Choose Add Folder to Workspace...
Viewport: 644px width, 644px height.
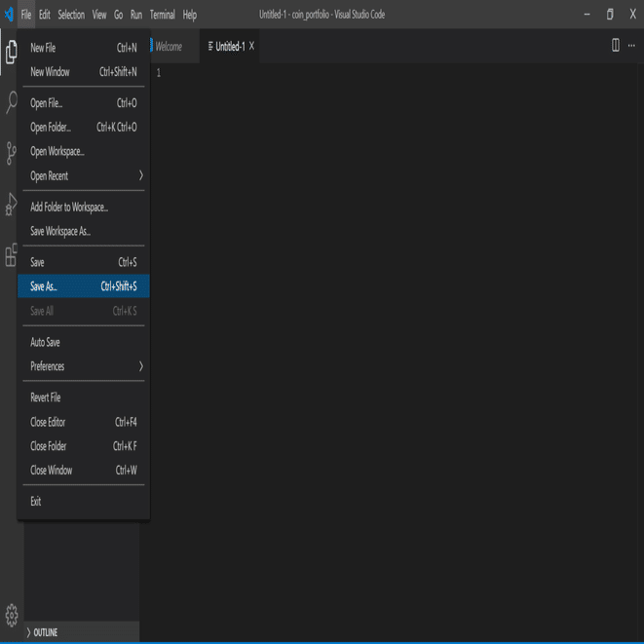click(84, 207)
